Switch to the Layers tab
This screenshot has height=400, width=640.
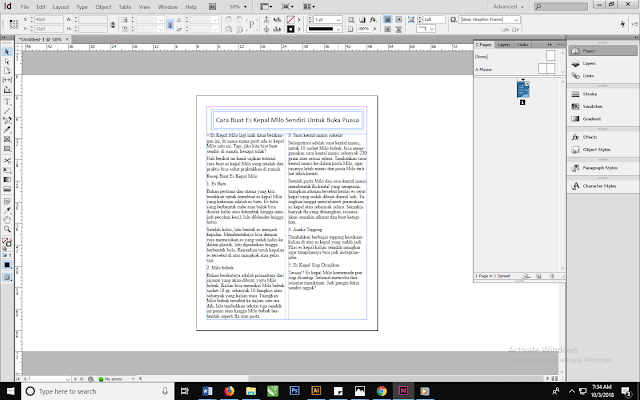[x=504, y=44]
